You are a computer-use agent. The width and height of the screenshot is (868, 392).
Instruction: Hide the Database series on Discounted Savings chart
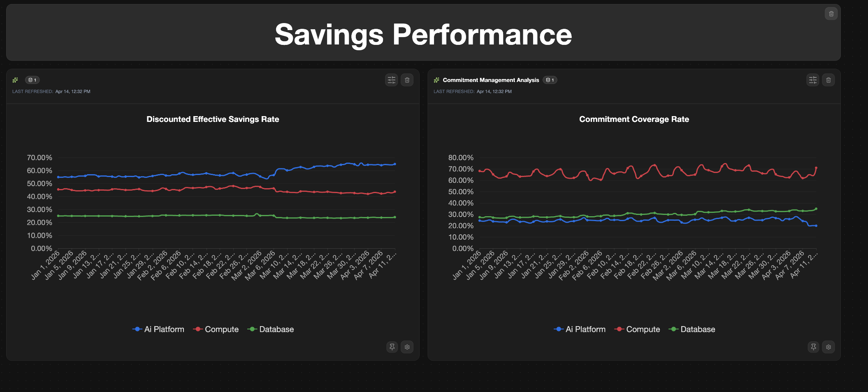point(271,329)
